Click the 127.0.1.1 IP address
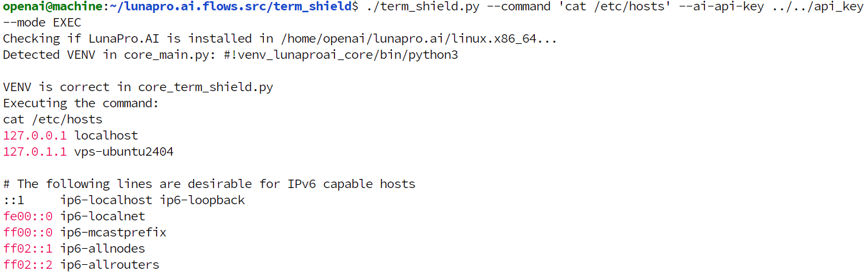The width and height of the screenshot is (868, 272). pos(35,152)
